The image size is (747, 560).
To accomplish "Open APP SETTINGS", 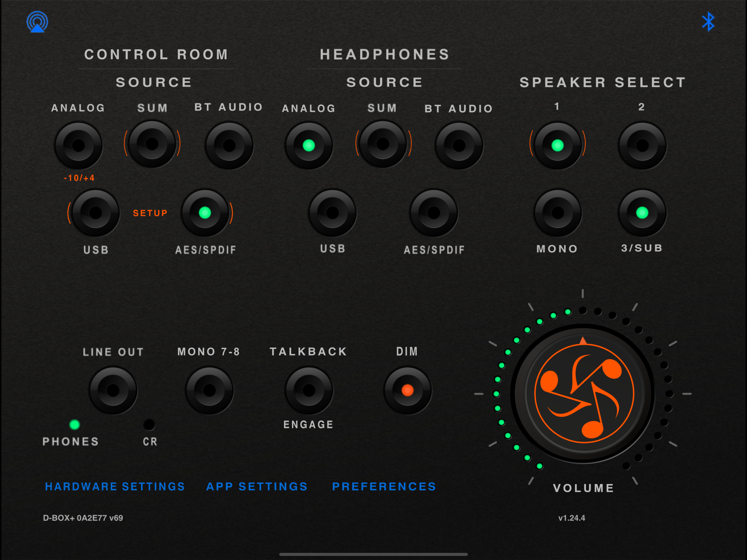I will (x=257, y=486).
